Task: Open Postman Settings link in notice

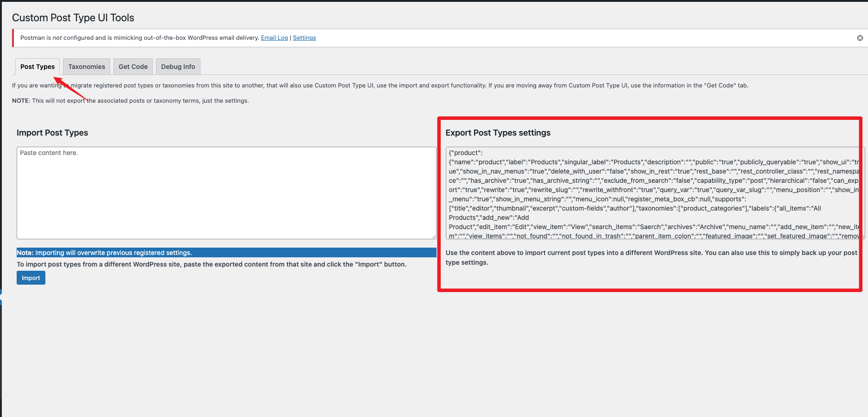Action: click(304, 38)
